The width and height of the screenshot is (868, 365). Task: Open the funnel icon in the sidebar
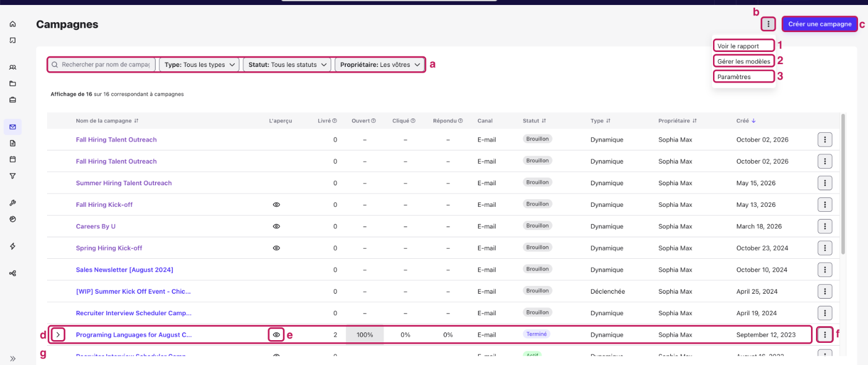pyautogui.click(x=13, y=175)
